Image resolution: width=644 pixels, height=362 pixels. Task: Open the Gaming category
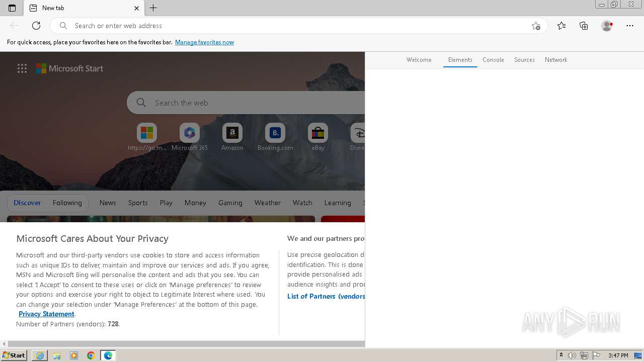coord(230,203)
